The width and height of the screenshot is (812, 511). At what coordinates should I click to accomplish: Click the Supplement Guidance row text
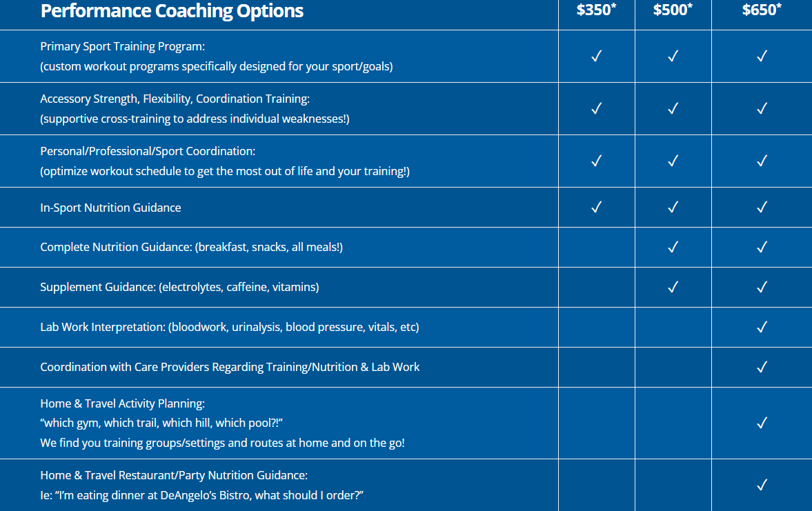point(179,287)
